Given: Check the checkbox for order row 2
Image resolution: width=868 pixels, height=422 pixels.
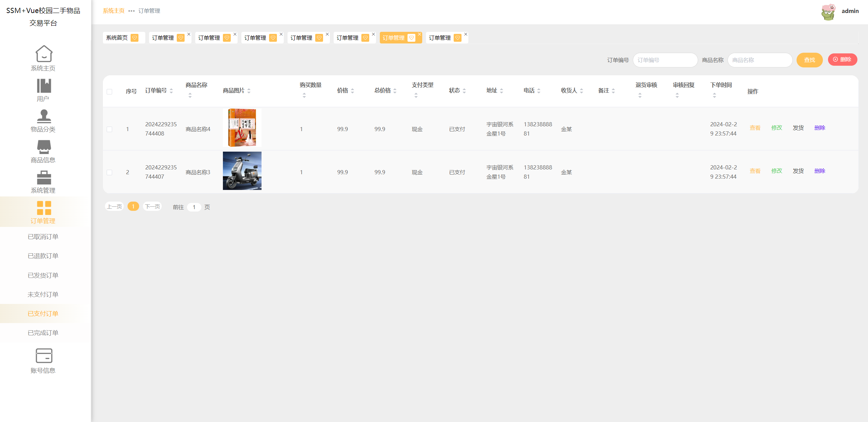Looking at the screenshot, I should pos(109,172).
